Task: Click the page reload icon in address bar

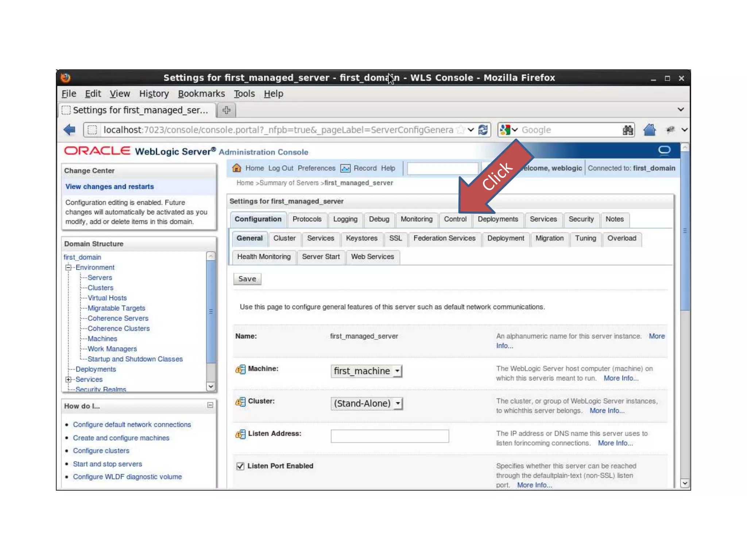Action: tap(483, 130)
